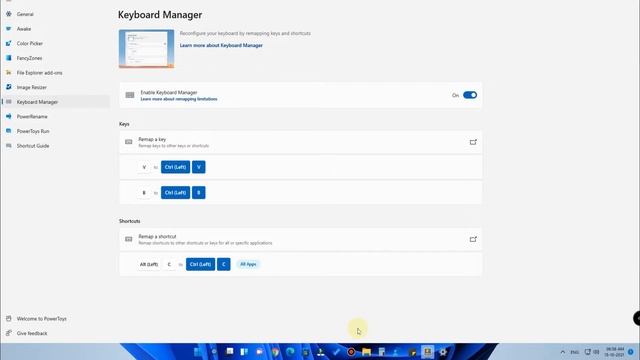Screen dimensions: 640x360
Task: Click the blue C key chip
Action: 224,264
